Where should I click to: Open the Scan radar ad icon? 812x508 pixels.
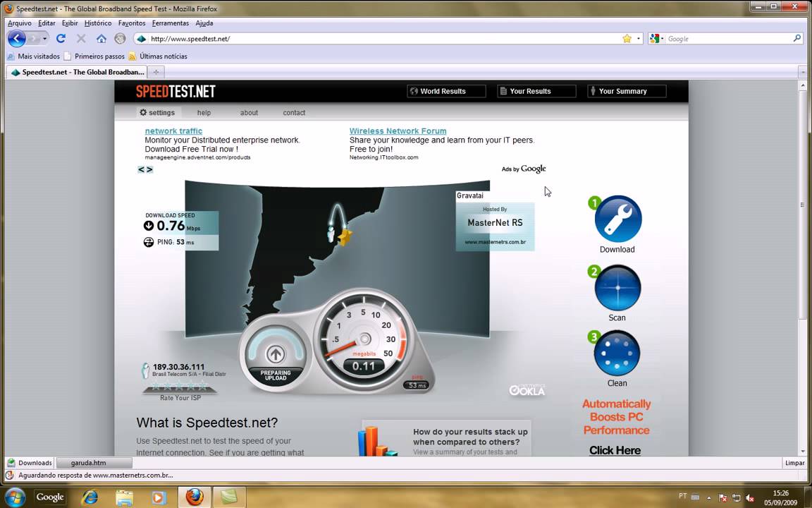point(617,288)
